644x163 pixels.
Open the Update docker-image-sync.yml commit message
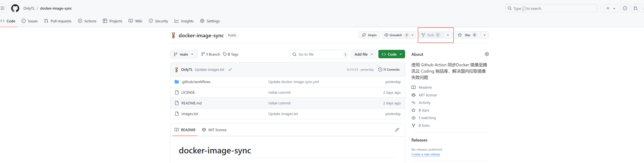293,82
